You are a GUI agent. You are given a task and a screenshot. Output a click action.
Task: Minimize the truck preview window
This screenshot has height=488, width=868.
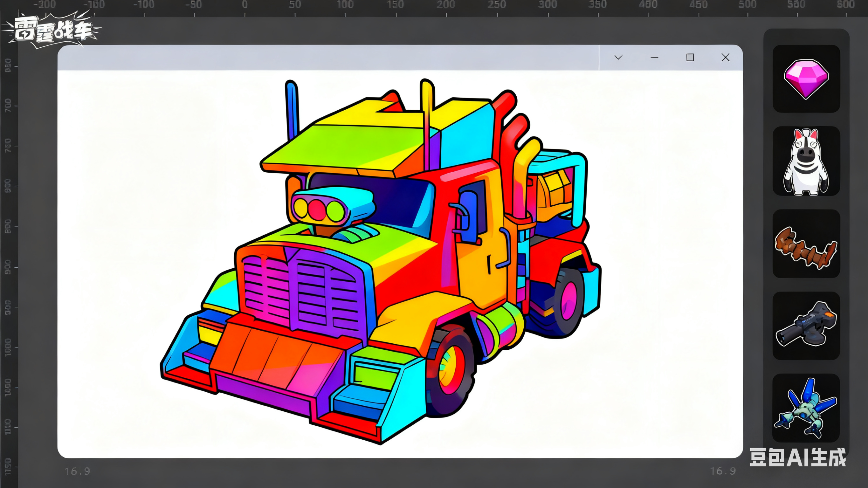[654, 58]
